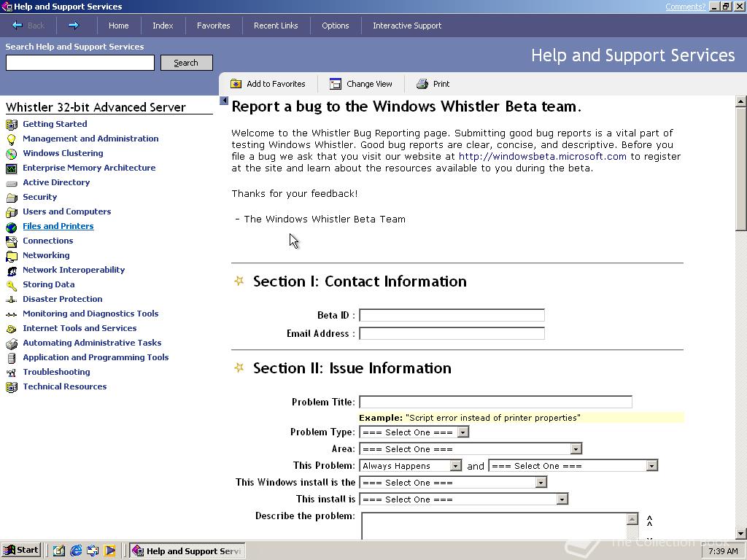Open the Always Happens frequency dropdown
Image resolution: width=747 pixels, height=560 pixels.
click(x=411, y=465)
